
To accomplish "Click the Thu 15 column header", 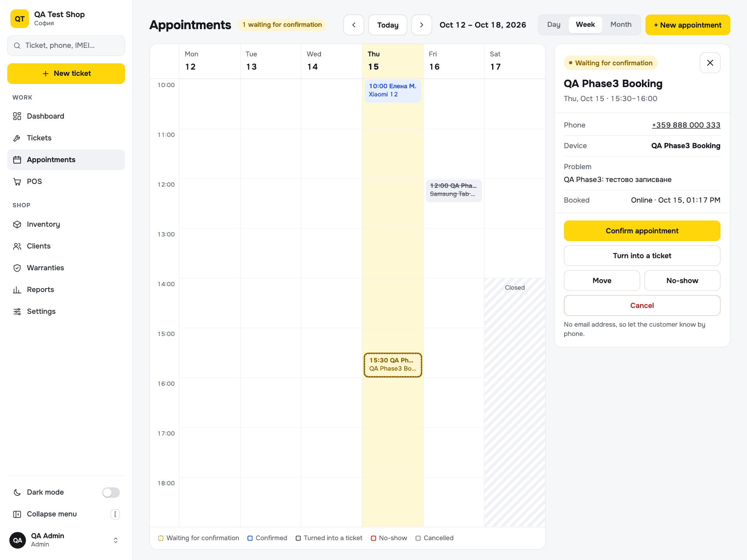I will click(x=393, y=61).
